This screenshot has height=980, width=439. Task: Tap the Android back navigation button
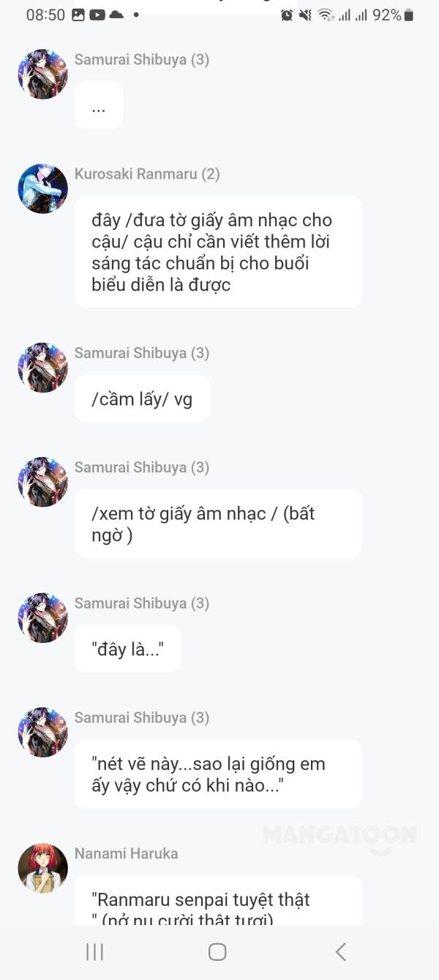point(340,951)
